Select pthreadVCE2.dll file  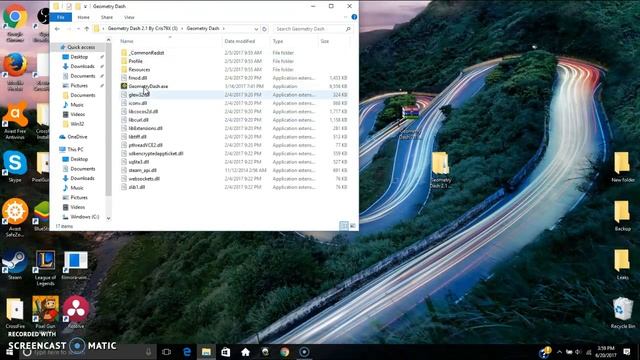[145, 145]
